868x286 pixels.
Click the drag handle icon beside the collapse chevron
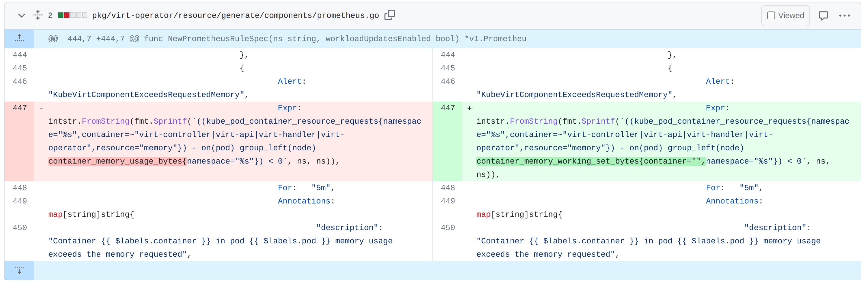tap(37, 15)
